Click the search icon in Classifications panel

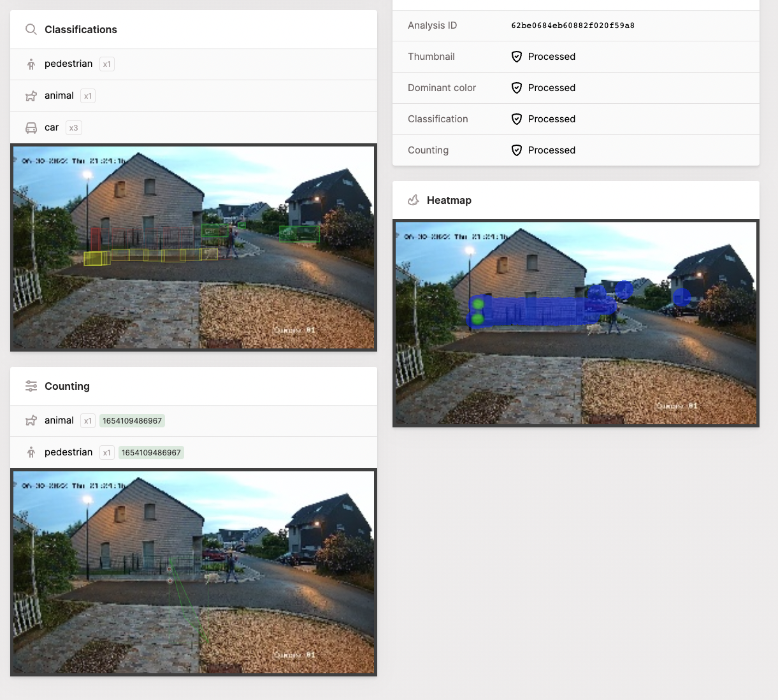tap(31, 29)
